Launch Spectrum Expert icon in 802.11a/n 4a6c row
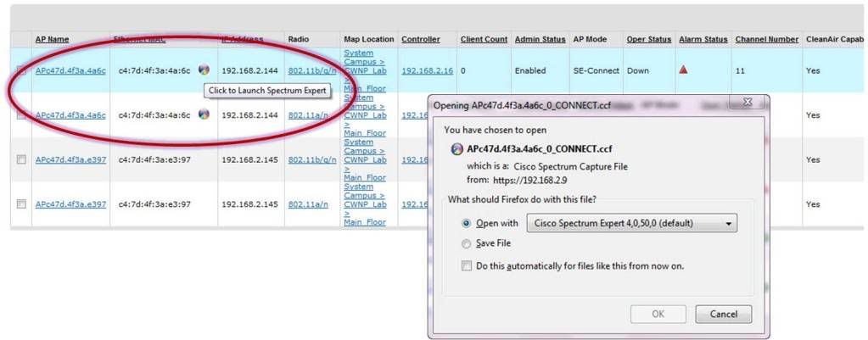868x340 pixels. (x=204, y=114)
